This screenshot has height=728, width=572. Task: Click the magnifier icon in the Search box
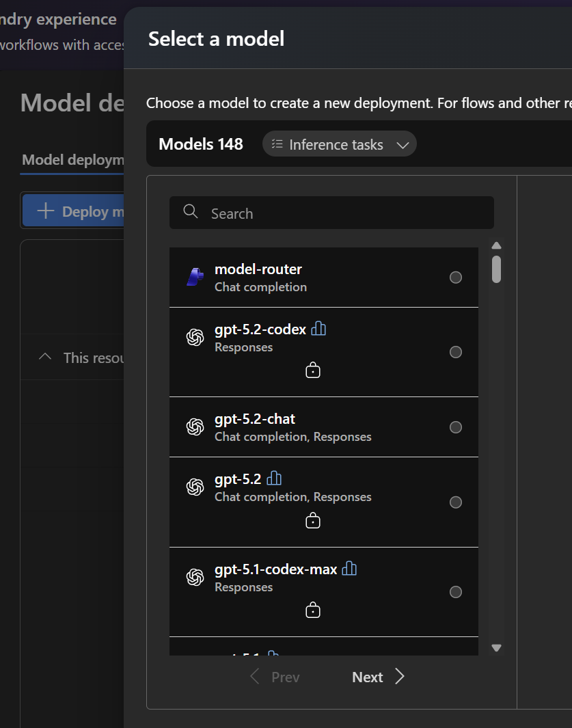point(191,212)
